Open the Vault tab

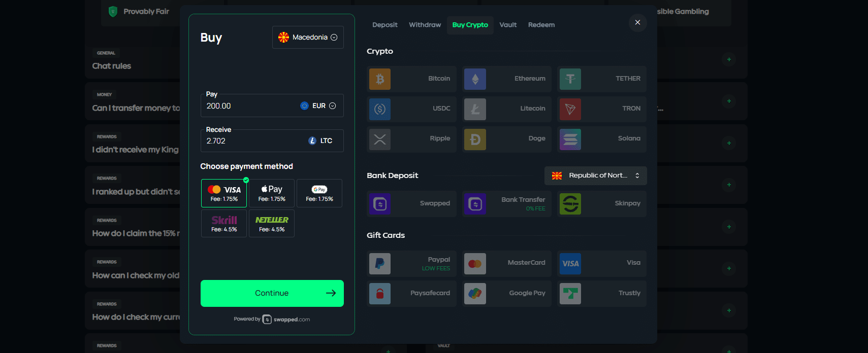(x=507, y=25)
